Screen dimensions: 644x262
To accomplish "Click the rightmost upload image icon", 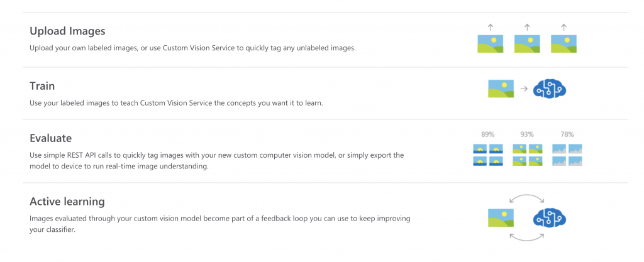I will [563, 43].
